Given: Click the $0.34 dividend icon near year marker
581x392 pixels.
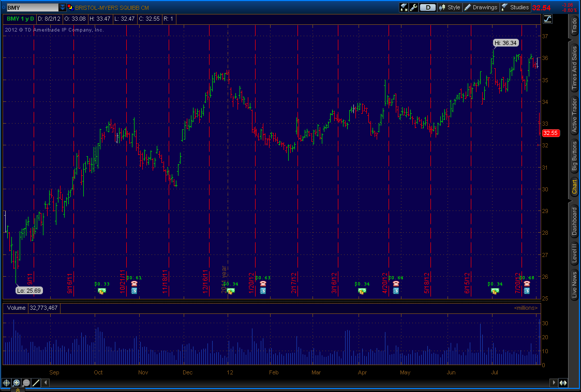Looking at the screenshot, I should click(230, 291).
